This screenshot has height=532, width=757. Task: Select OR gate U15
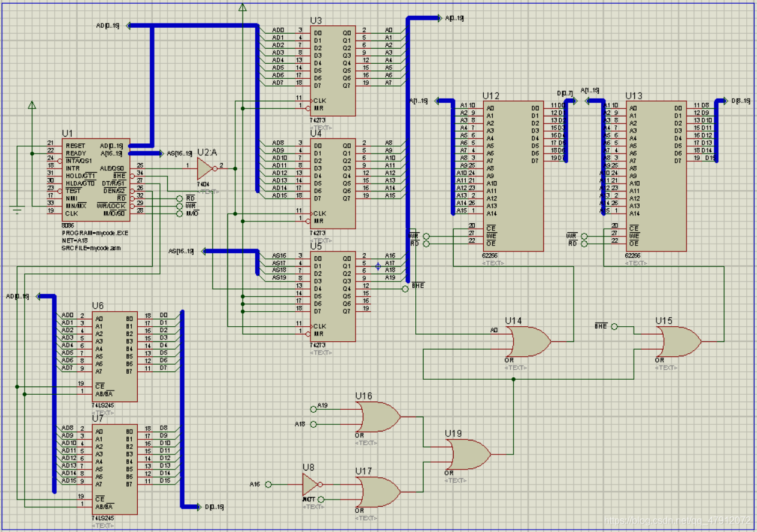point(681,341)
